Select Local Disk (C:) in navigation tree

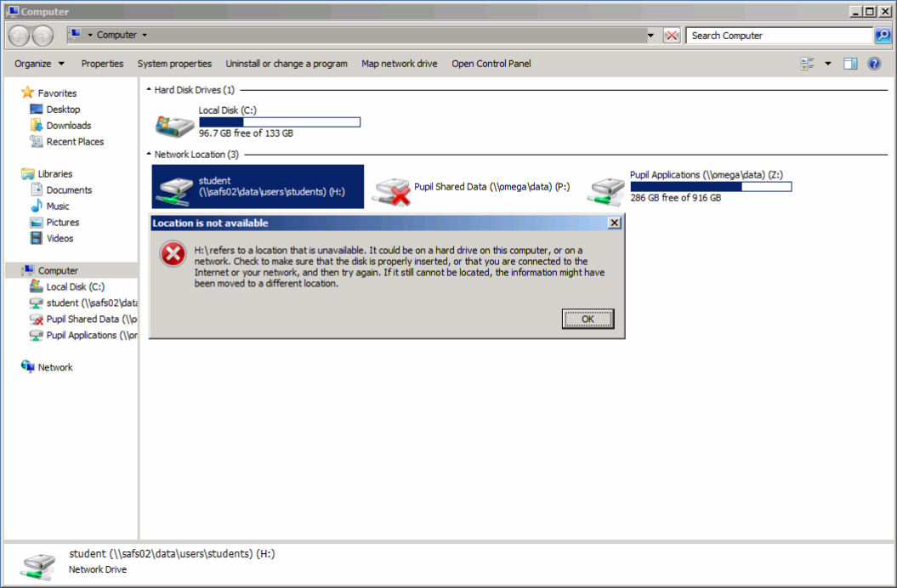click(x=76, y=286)
